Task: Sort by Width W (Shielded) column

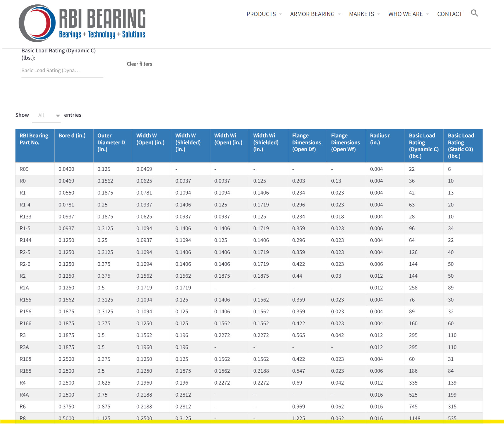Action: 191,146
